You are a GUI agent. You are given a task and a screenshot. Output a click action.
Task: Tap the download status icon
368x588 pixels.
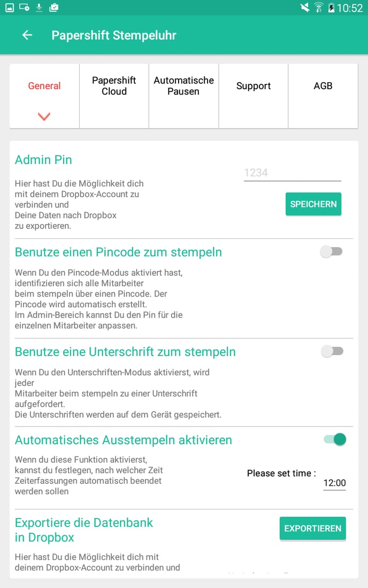pyautogui.click(x=39, y=7)
